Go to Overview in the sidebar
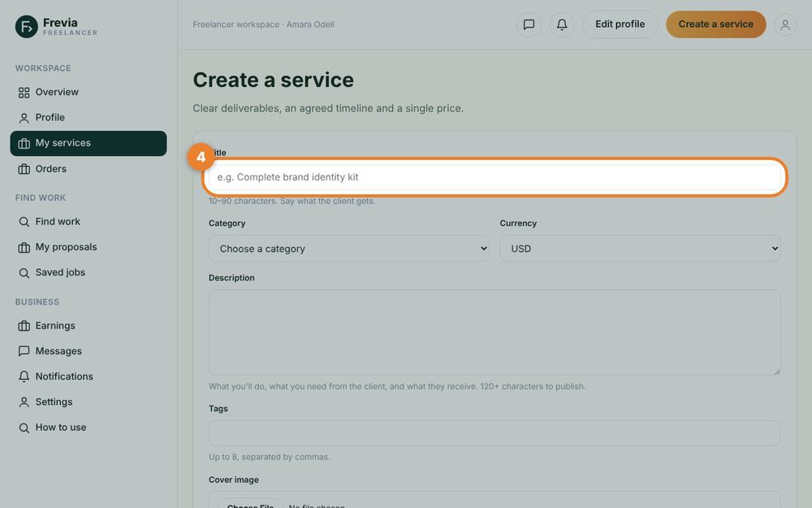Viewport: 812px width, 508px height. (x=89, y=93)
